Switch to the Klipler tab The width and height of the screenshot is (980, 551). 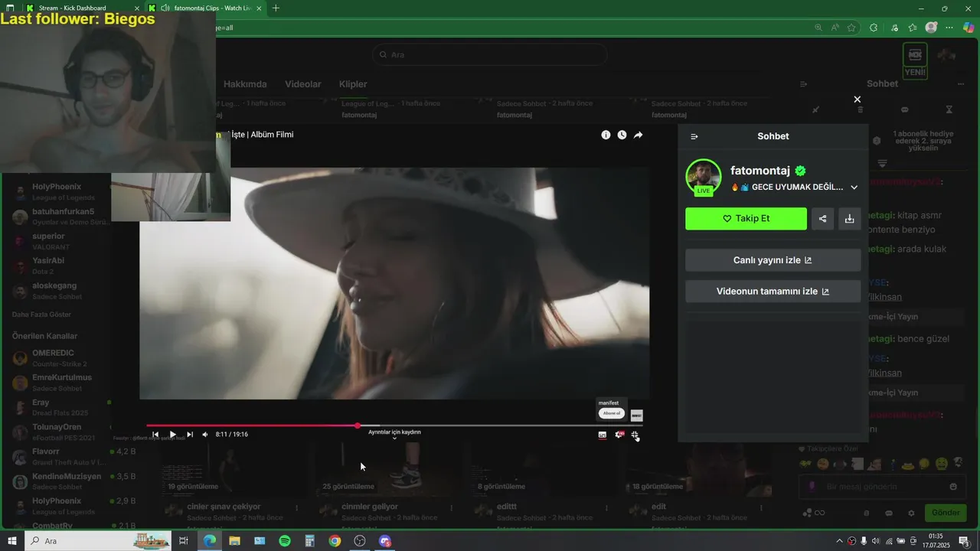coord(353,84)
